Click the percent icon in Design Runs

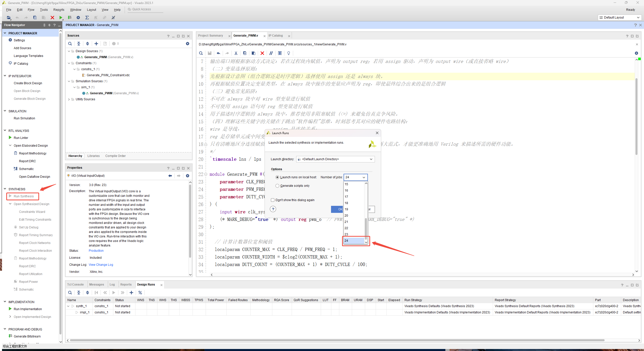click(140, 293)
